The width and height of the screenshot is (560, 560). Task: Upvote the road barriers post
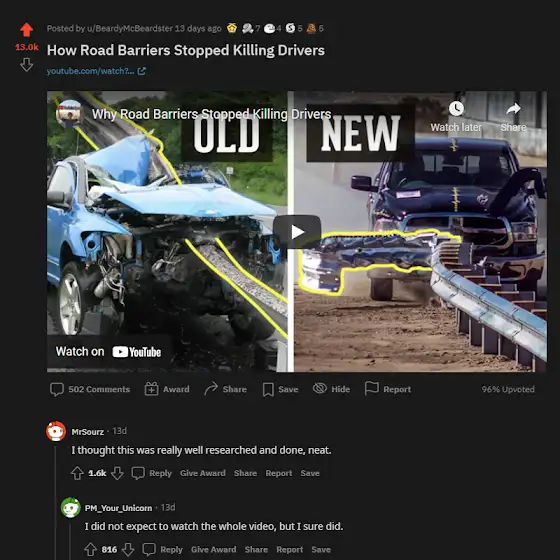click(26, 30)
